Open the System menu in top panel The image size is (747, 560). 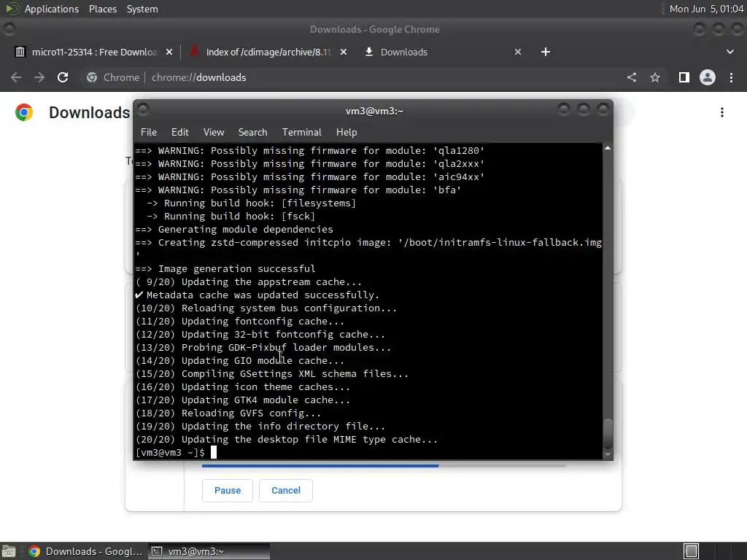pyautogui.click(x=142, y=9)
